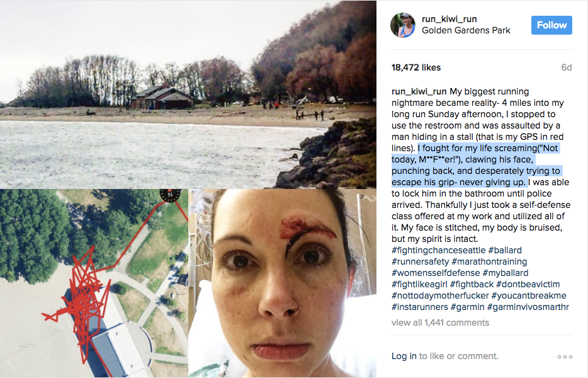Expand view all 1,441 comments
Image resolution: width=588 pixels, height=378 pixels.
click(440, 323)
